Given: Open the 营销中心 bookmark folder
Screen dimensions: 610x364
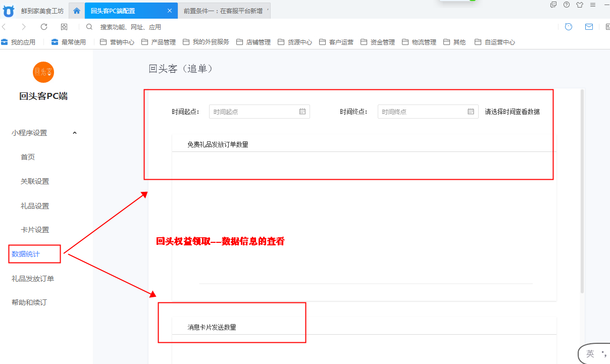Looking at the screenshot, I should (x=117, y=42).
